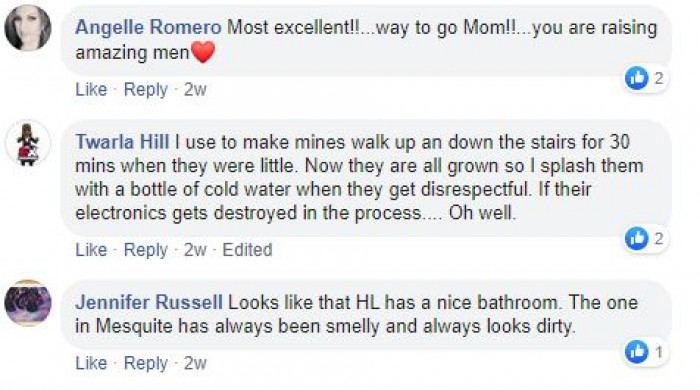This screenshot has width=700, height=390.
Task: Like Angelle Romero's comment
Action: point(91,90)
